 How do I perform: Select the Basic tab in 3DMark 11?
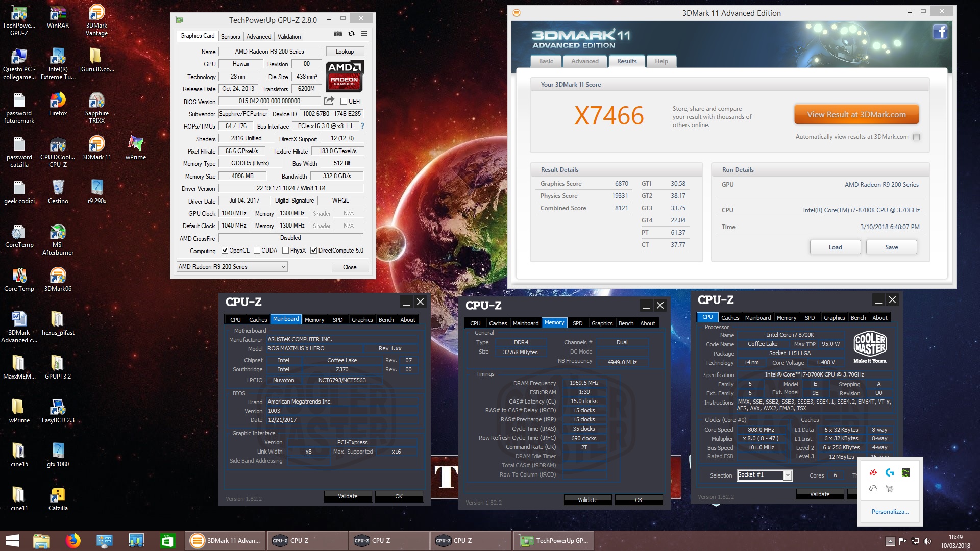tap(546, 61)
